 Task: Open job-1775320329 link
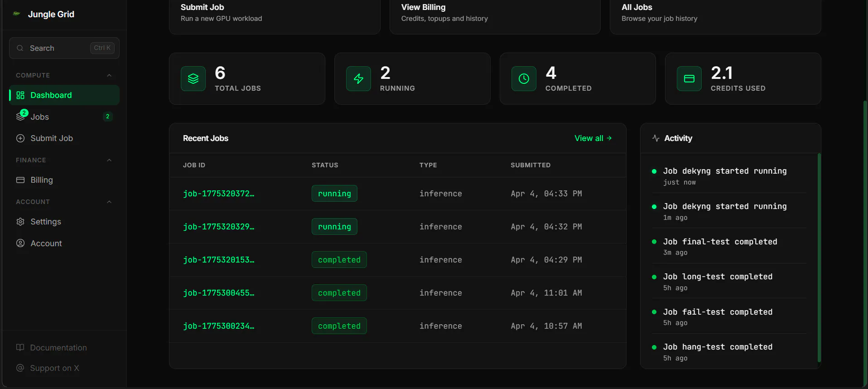219,227
